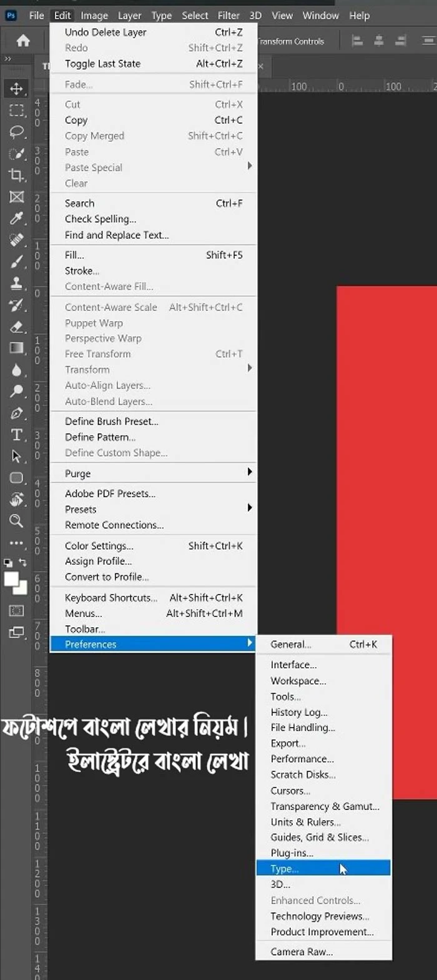The image size is (437, 980).
Task: Select the Lasso tool
Action: (x=17, y=132)
